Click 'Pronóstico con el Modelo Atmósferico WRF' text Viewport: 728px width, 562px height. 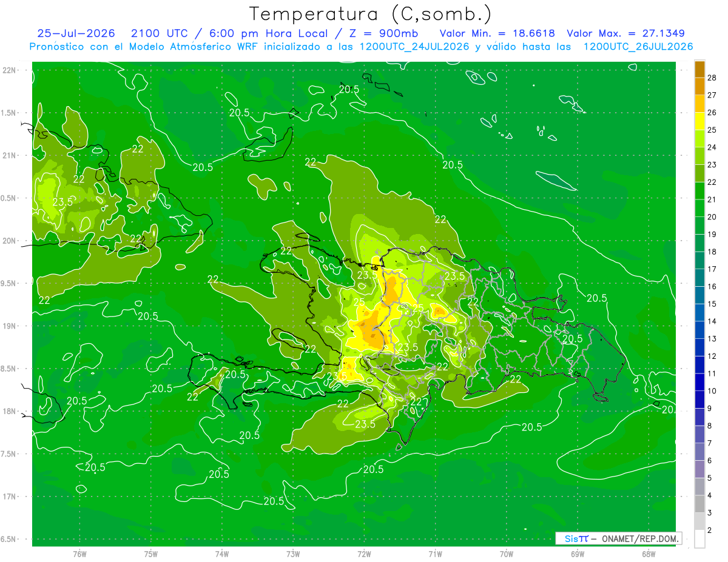coord(145,47)
